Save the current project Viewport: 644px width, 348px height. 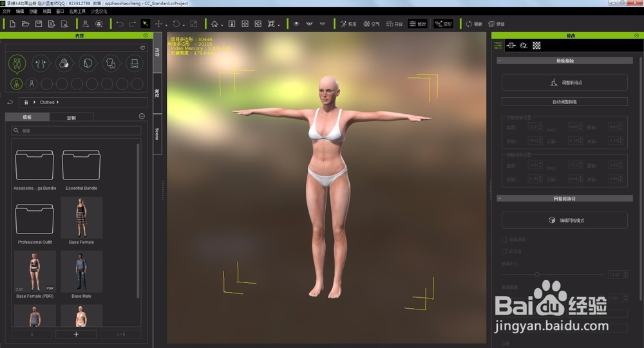39,24
